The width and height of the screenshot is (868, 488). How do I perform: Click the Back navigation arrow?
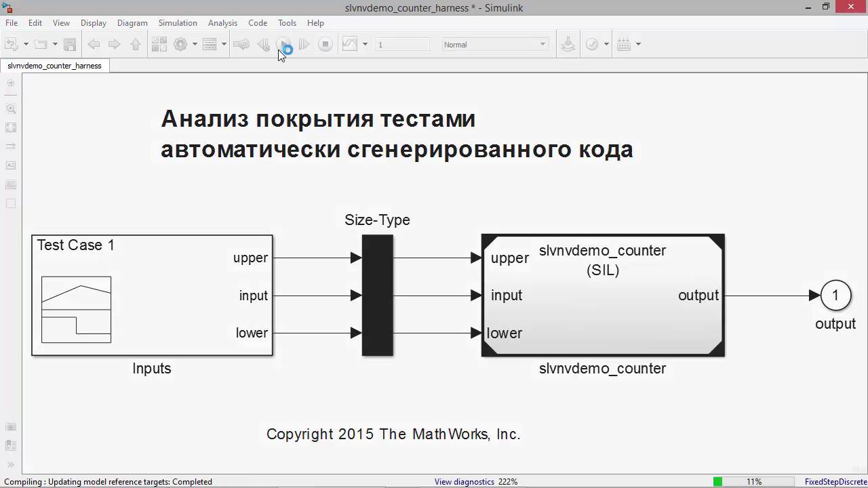94,45
